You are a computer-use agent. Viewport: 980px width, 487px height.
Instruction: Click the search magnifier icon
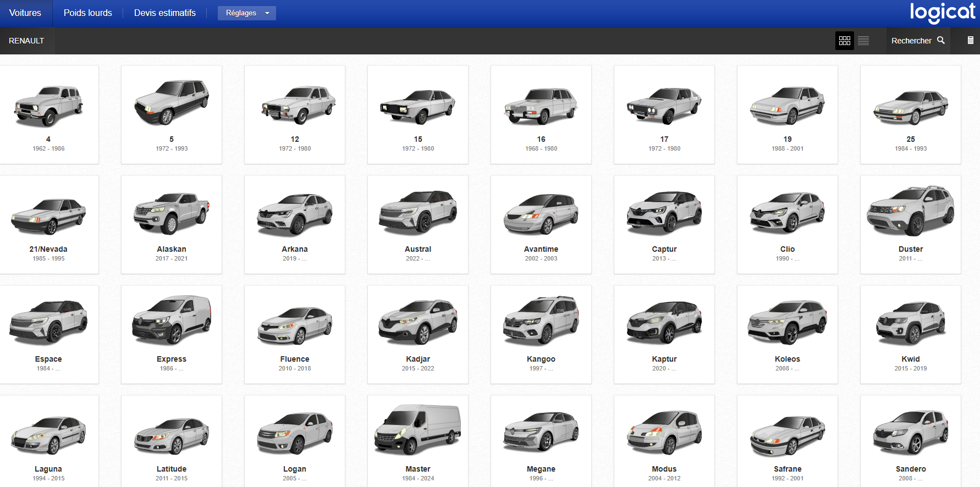pos(941,40)
